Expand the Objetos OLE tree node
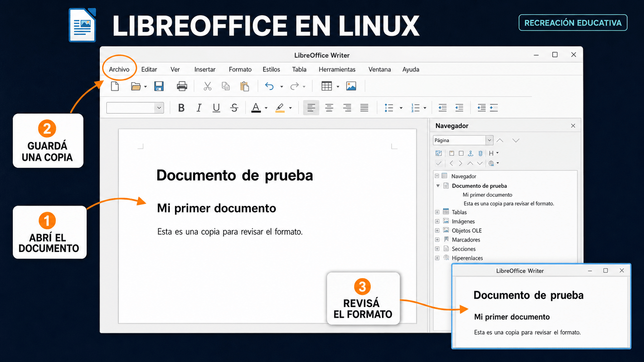Screen dimensions: 644x362 [x=437, y=230]
